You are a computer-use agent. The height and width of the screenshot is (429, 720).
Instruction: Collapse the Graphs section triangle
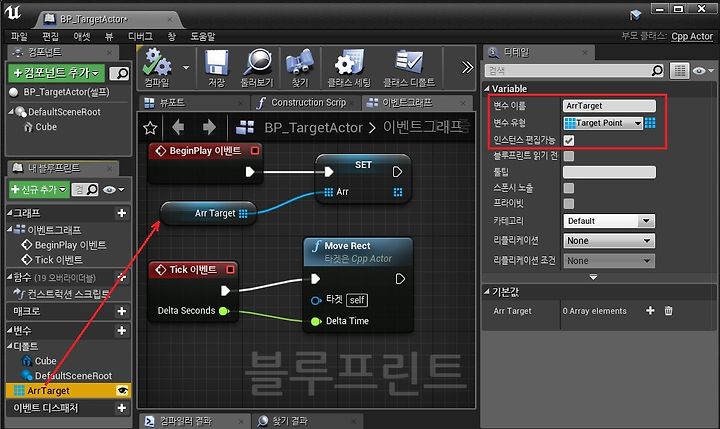tap(9, 213)
